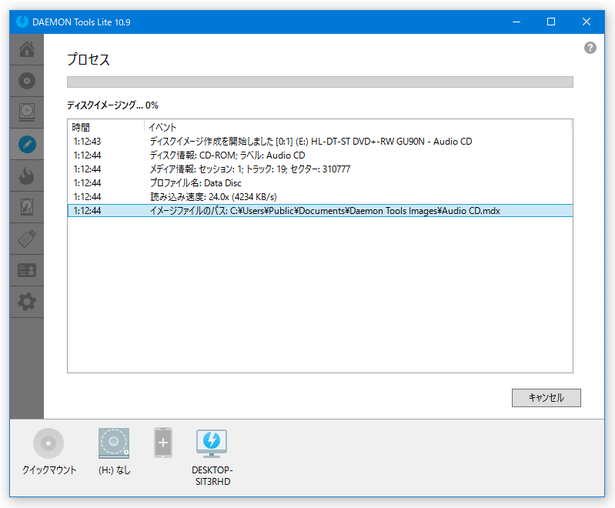Open the gear Settings sidebar icon
Image resolution: width=615 pixels, height=508 pixels.
27,302
